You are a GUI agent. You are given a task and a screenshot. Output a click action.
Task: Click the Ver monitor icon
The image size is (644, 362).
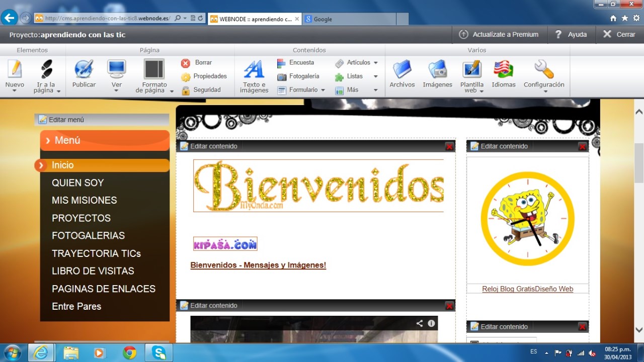point(117,69)
